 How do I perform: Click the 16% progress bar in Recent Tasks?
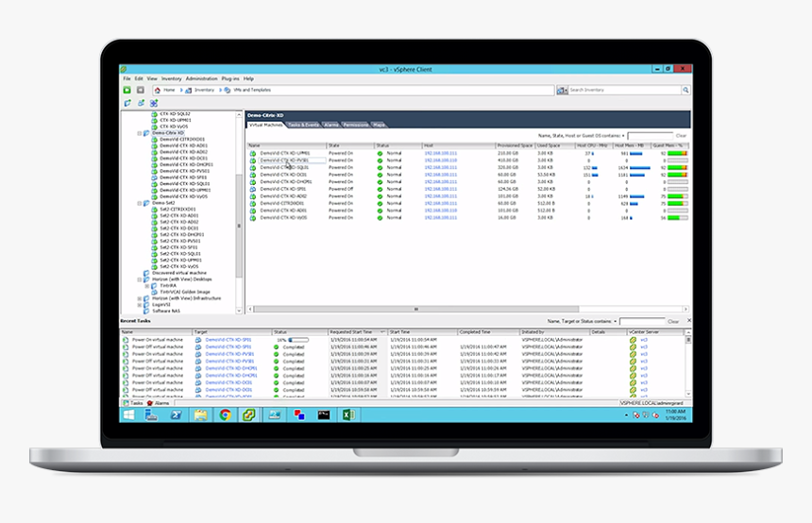click(298, 340)
